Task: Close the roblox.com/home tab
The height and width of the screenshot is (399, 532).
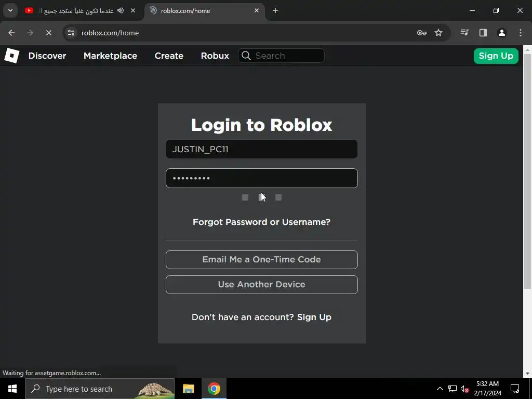Action: pos(257,10)
